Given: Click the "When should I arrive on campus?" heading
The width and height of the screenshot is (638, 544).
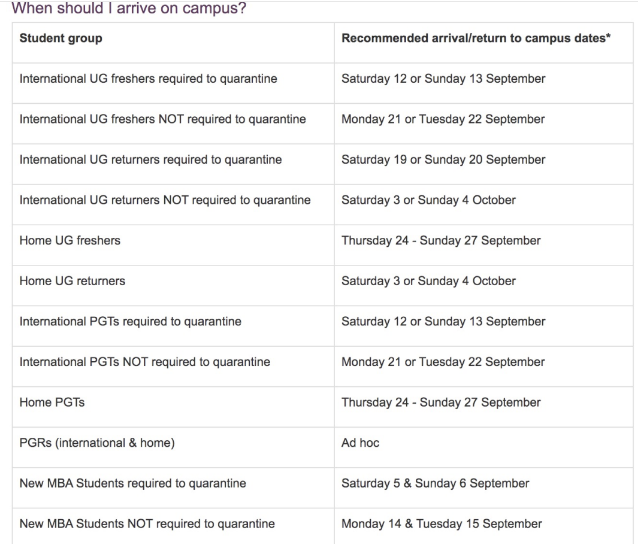Looking at the screenshot, I should coord(127,9).
